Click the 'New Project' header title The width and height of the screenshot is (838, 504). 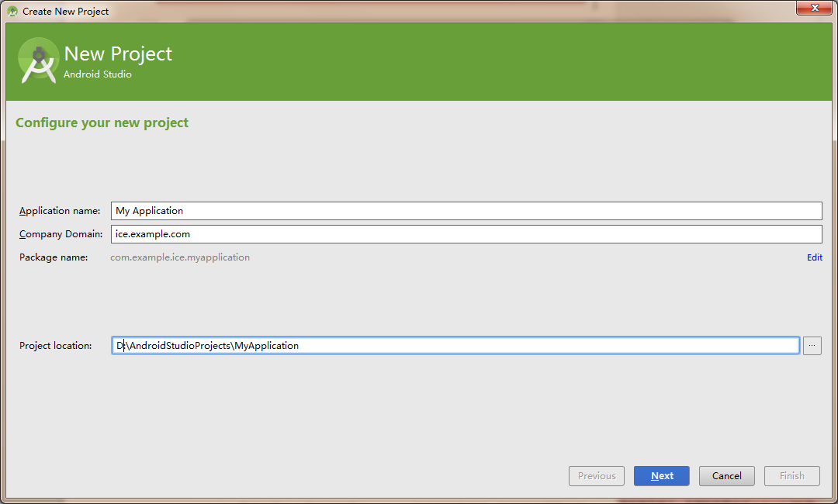118,54
